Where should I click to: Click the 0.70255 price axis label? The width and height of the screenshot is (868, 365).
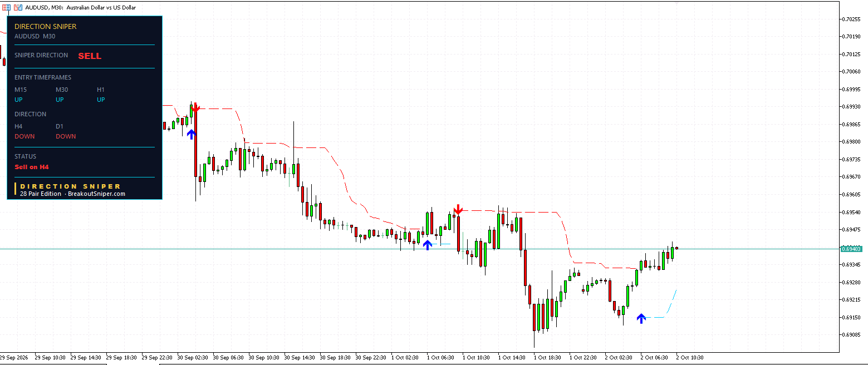(x=852, y=19)
